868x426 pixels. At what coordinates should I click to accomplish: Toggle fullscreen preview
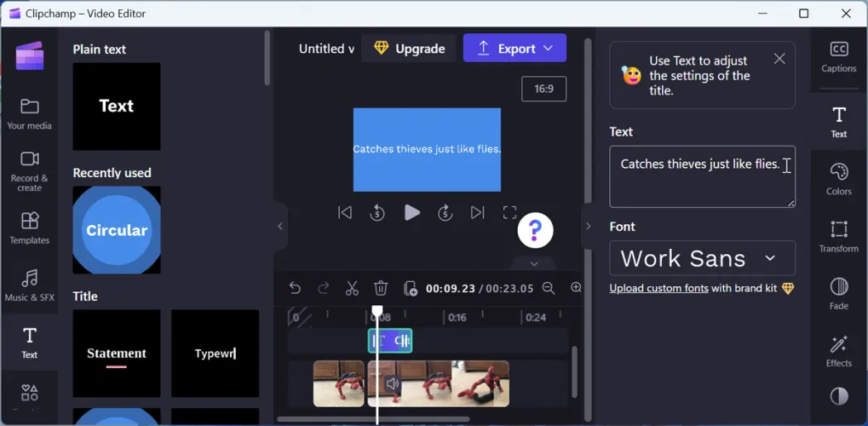pos(509,213)
